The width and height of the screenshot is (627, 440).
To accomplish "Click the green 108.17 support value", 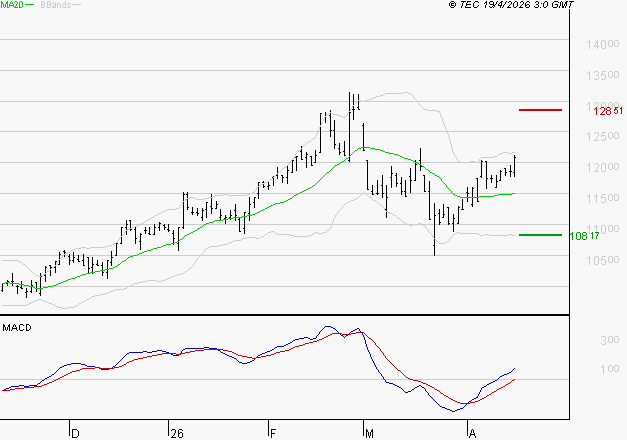I will click(584, 236).
